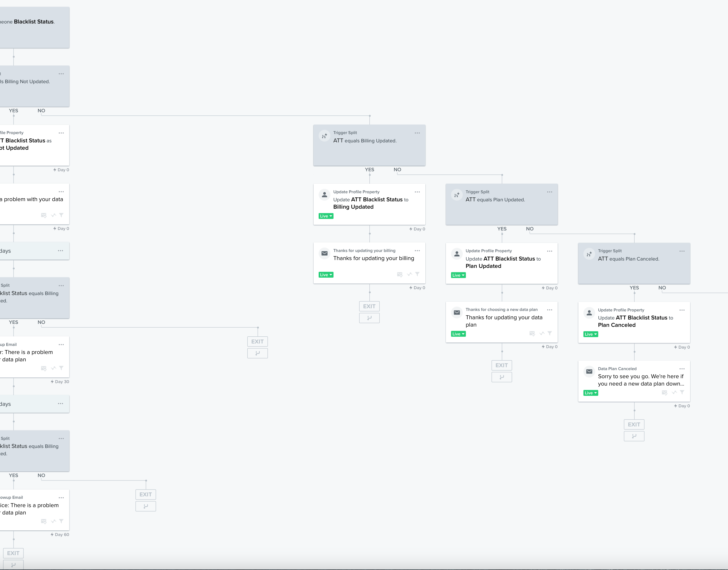Click UTM tracking icon on Thanks for updating your billing
The height and width of the screenshot is (570, 728).
tap(409, 274)
